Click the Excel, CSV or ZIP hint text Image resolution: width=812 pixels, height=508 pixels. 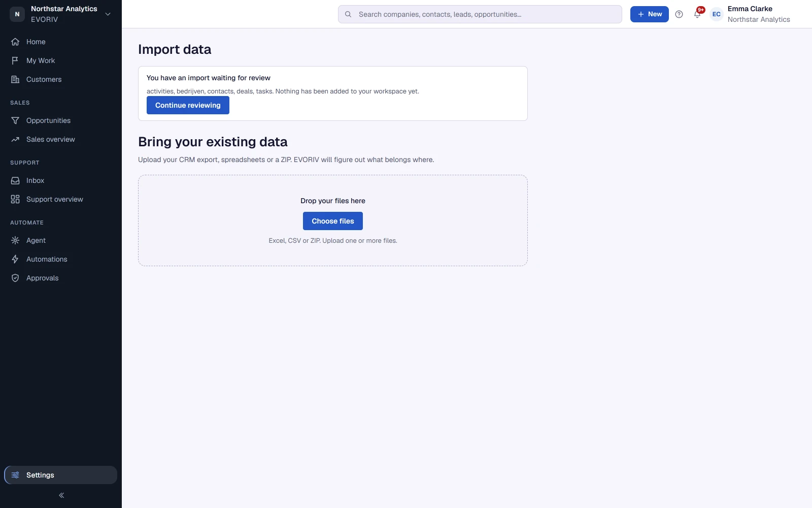[x=333, y=241]
